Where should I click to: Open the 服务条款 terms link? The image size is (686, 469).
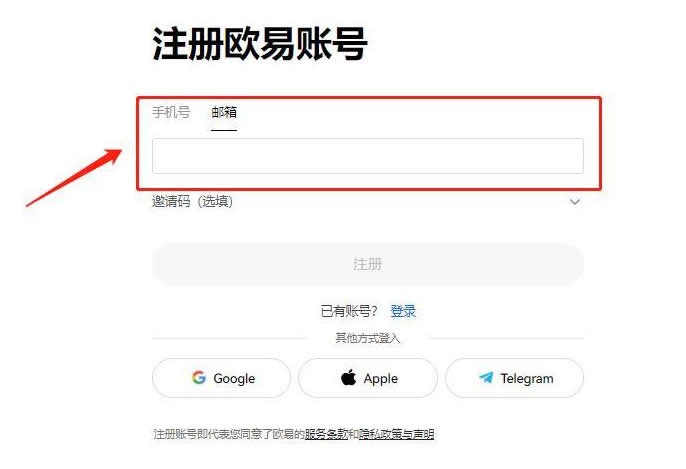[x=326, y=434]
